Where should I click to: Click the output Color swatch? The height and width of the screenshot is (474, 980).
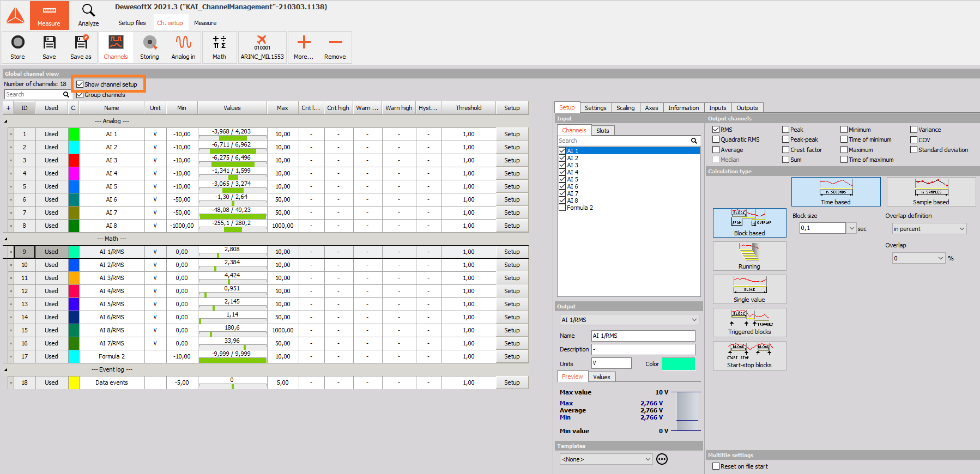[678, 364]
